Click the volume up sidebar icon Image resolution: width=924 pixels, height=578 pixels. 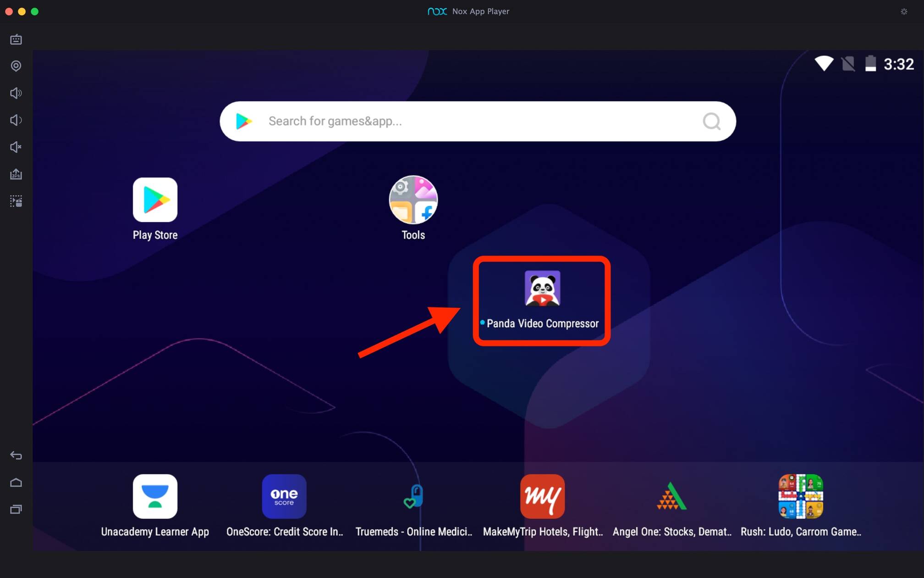16,93
